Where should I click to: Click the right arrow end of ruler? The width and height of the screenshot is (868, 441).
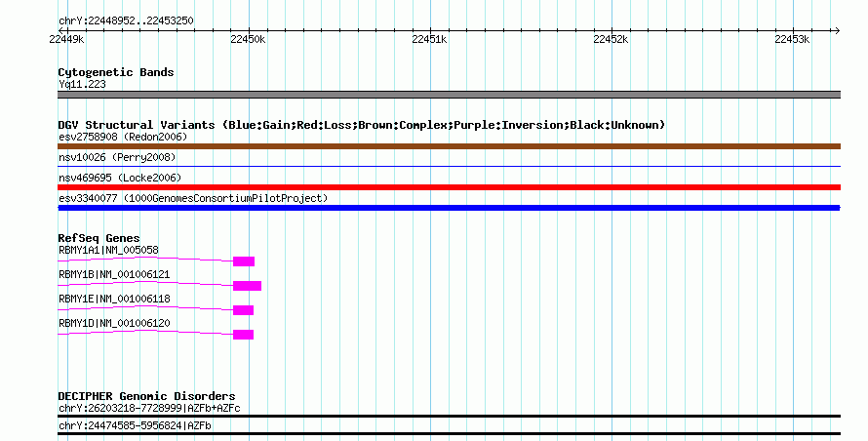click(837, 30)
